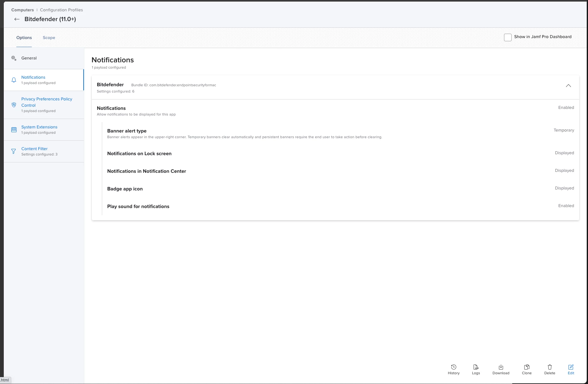588x384 pixels.
Task: Delete the profile with the trash icon
Action: point(550,370)
